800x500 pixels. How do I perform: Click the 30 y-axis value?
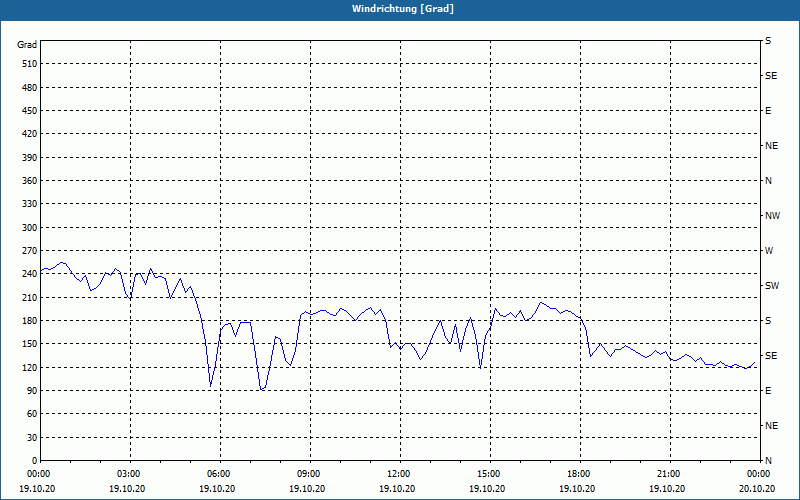pos(31,437)
